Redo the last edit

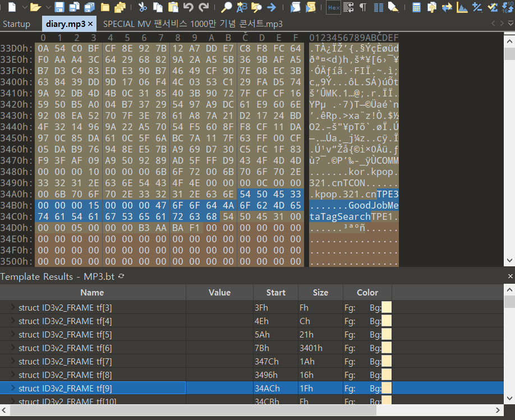click(204, 7)
